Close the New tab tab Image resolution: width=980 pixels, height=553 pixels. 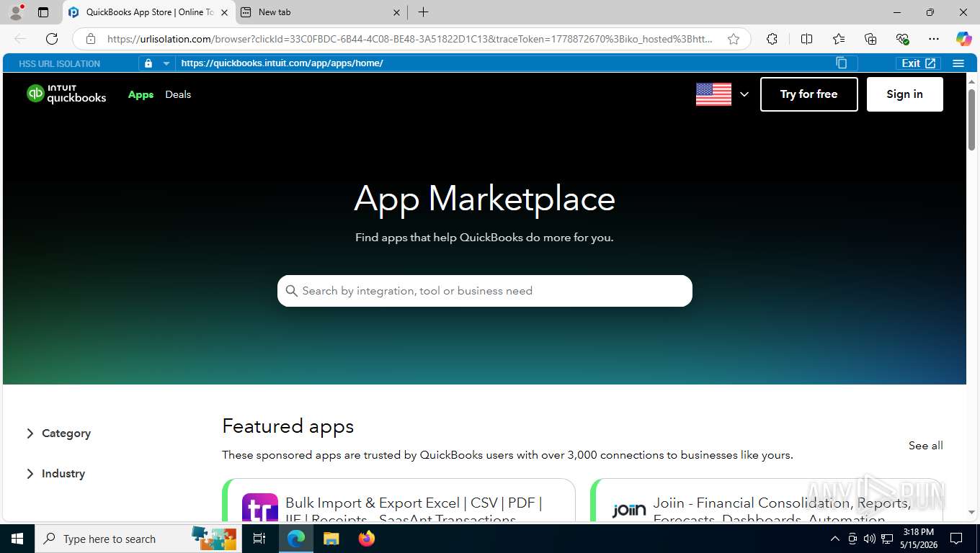397,12
